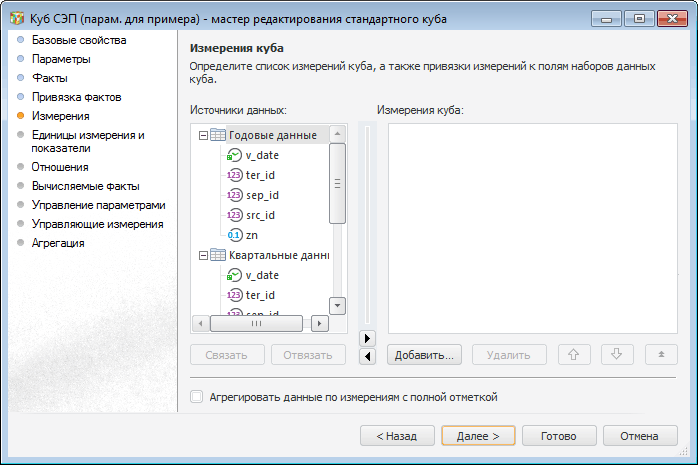Enable Агрегировать данные по измерениям checkbox
The image size is (698, 465).
point(197,397)
